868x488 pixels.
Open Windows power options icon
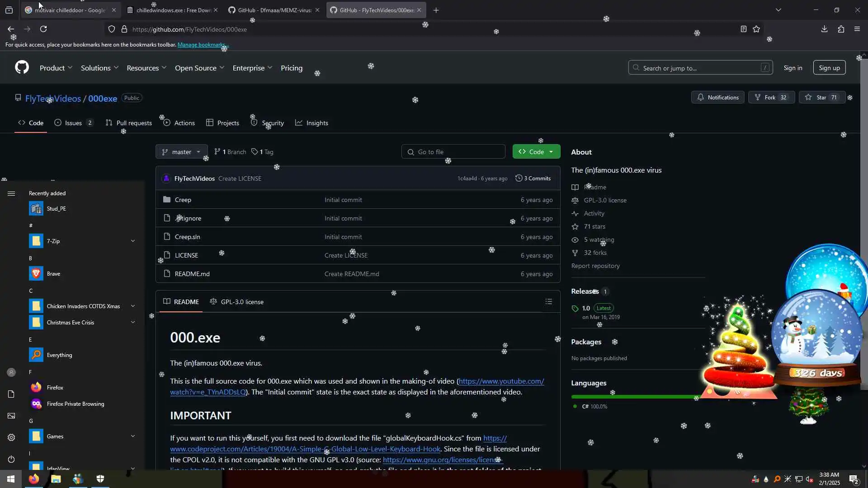point(11,459)
